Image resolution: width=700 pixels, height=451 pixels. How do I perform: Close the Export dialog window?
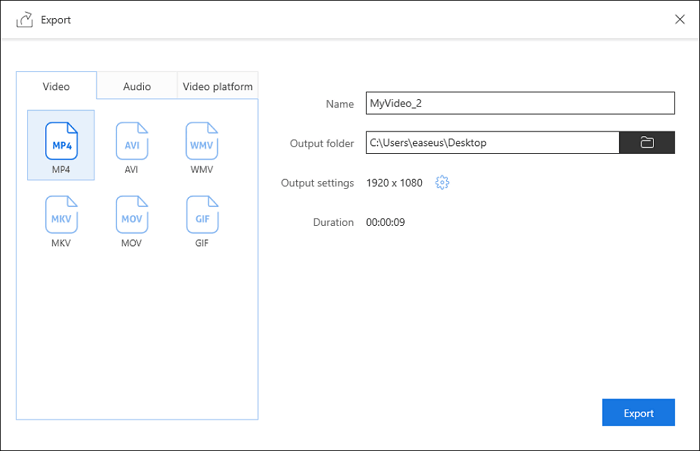(x=680, y=19)
